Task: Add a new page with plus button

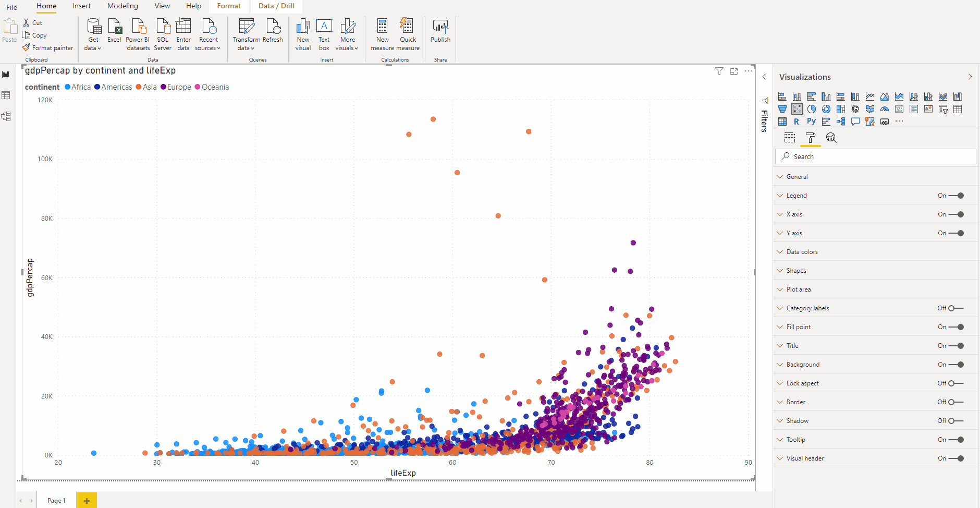Action: click(87, 501)
